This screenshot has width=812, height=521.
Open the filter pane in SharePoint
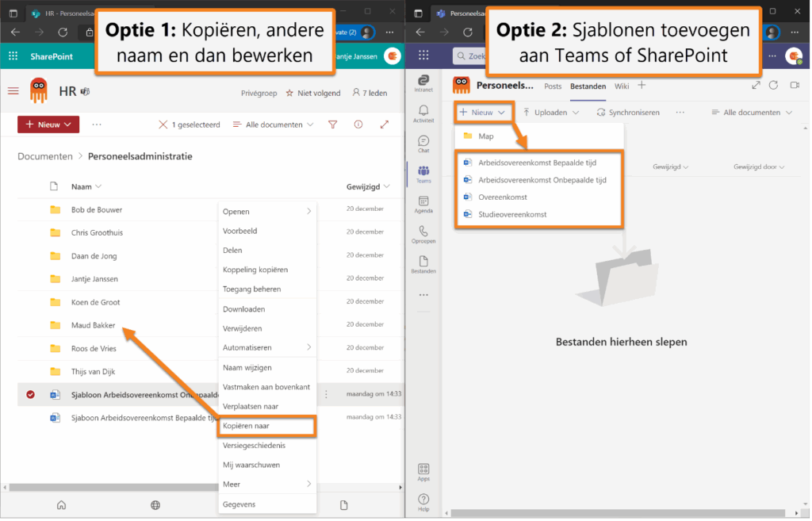pos(332,125)
